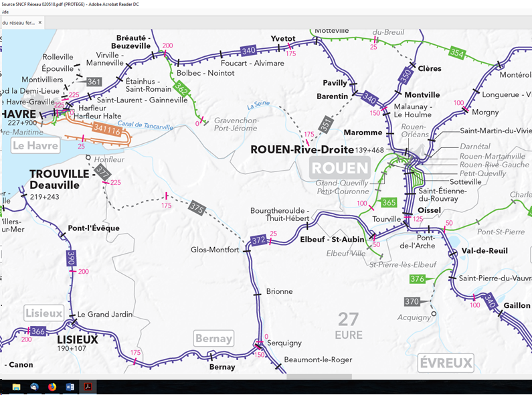
Task: Click the orange line number 341116
Action: [x=107, y=129]
